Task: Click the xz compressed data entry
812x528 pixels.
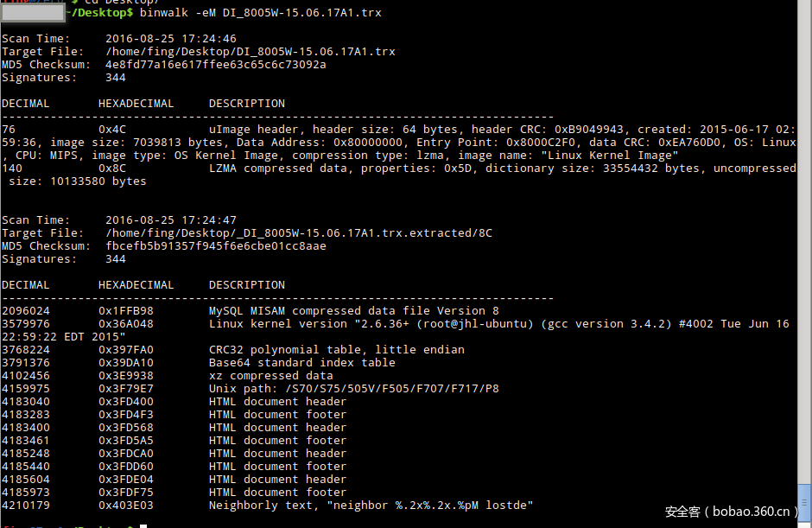Action: (270, 376)
